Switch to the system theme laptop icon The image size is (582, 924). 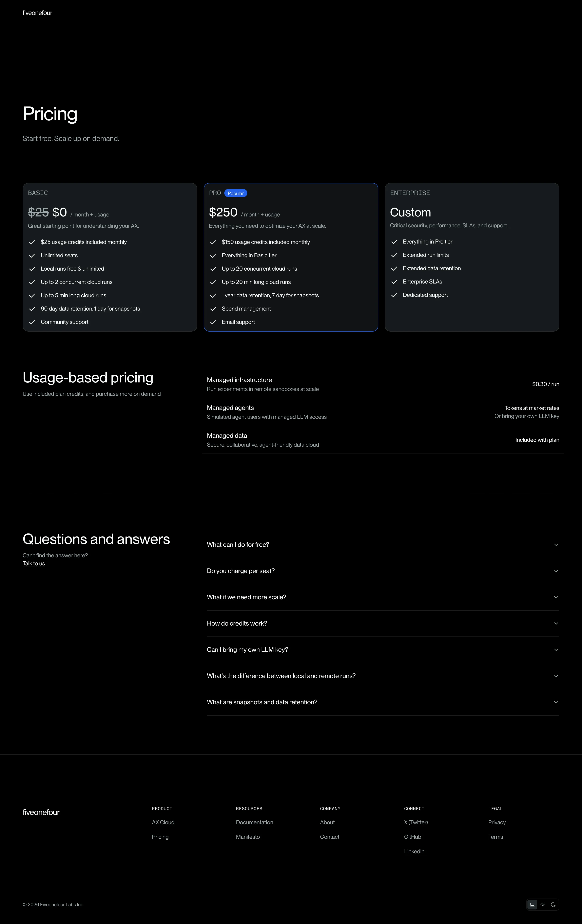pos(532,904)
